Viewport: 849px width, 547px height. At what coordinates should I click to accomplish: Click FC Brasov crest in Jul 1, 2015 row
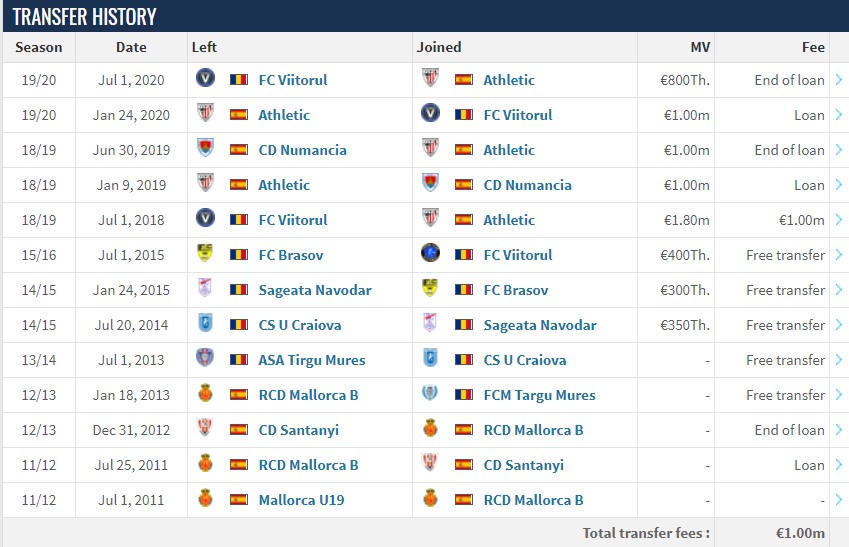(206, 254)
